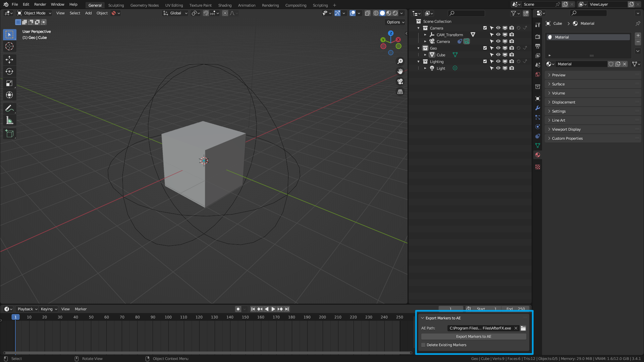Image resolution: width=644 pixels, height=362 pixels.
Task: Select the Annotate tool
Action: click(x=9, y=108)
